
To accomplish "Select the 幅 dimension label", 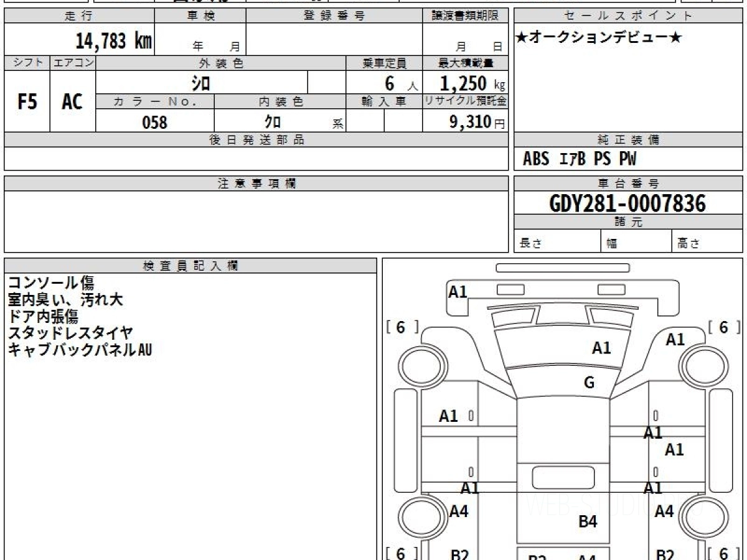I will [x=613, y=244].
